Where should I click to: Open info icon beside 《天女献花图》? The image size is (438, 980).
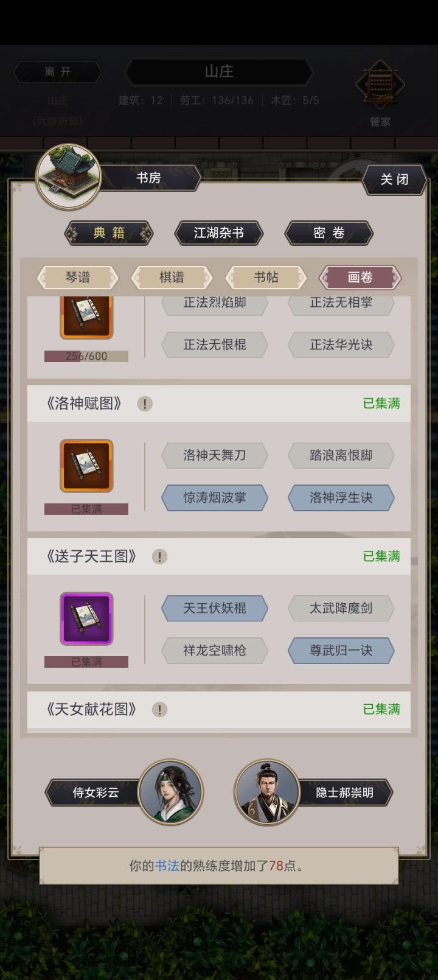159,709
